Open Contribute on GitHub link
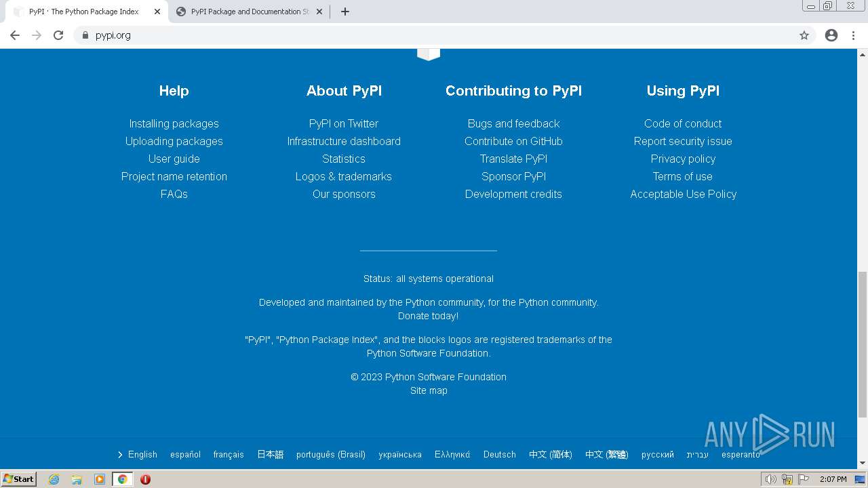Image resolution: width=868 pixels, height=488 pixels. pyautogui.click(x=513, y=141)
